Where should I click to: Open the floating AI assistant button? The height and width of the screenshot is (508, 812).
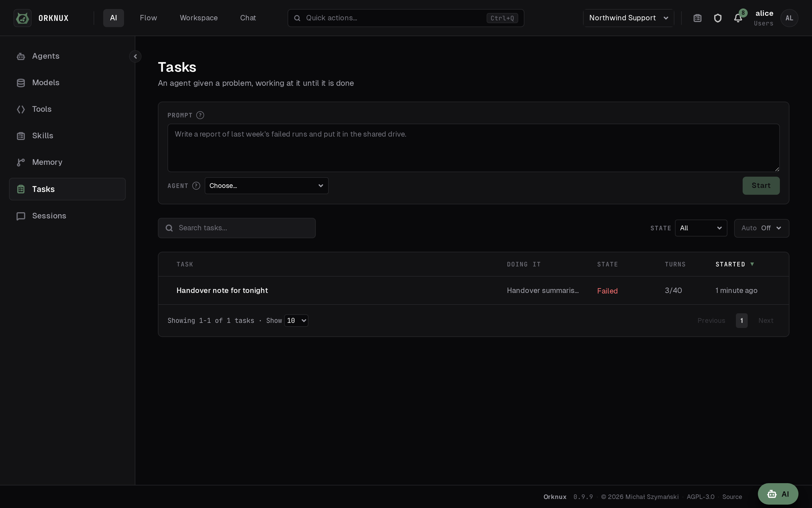click(778, 494)
